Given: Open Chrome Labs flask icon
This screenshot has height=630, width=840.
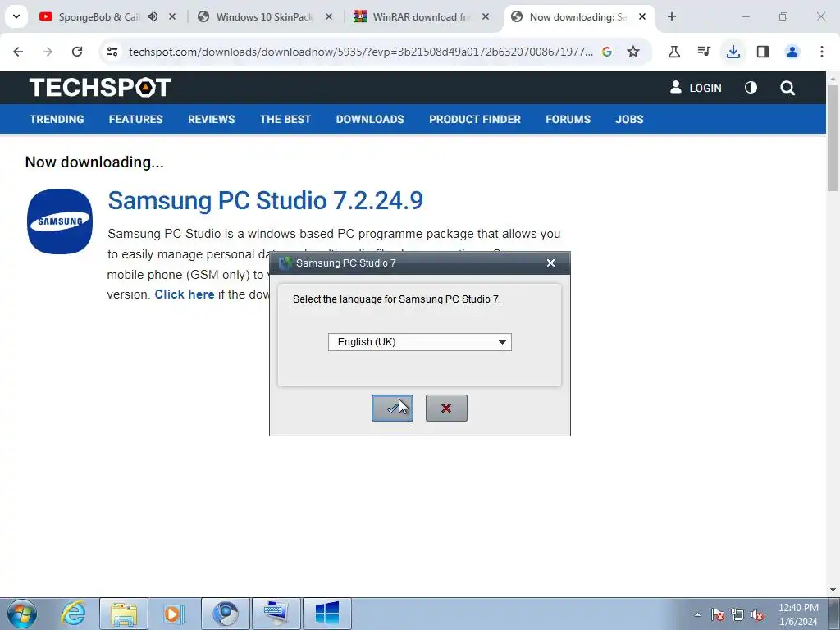Looking at the screenshot, I should (674, 52).
